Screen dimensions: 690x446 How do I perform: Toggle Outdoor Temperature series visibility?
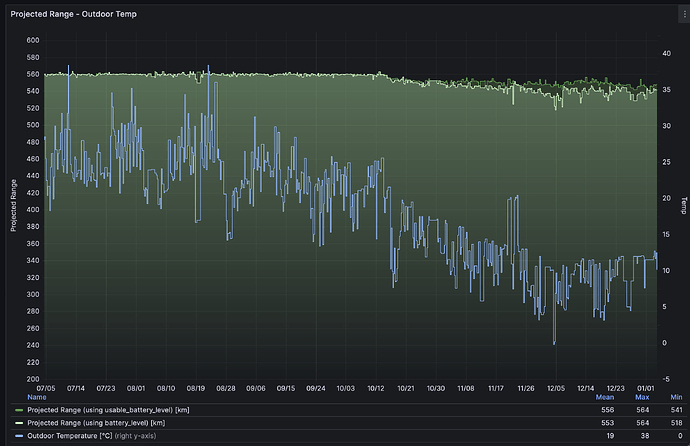(92, 436)
